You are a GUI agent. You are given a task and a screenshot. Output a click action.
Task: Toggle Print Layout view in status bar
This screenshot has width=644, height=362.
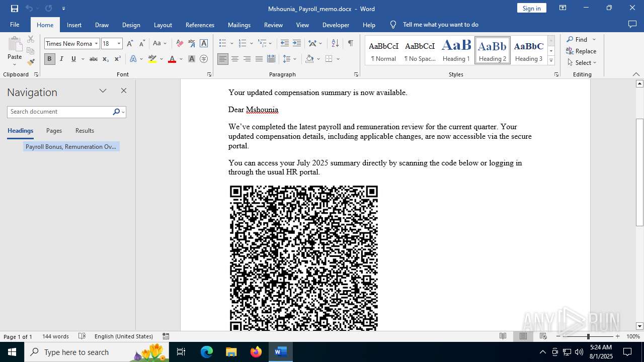point(523,336)
